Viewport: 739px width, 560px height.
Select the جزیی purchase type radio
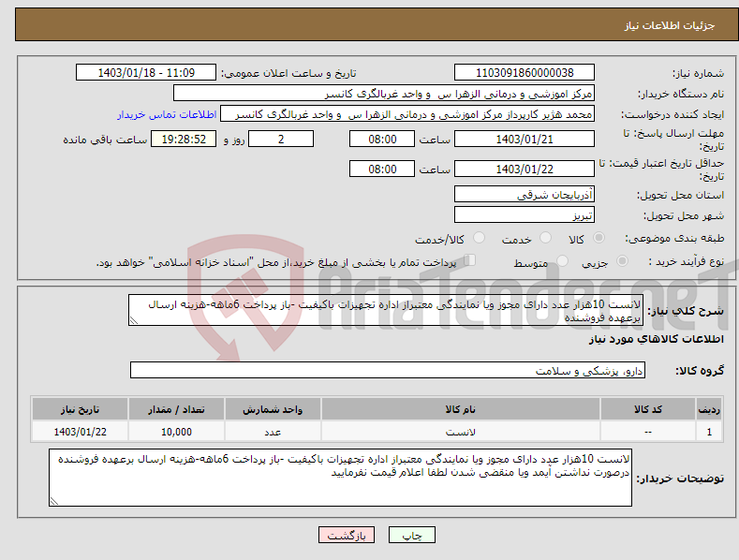click(x=622, y=261)
